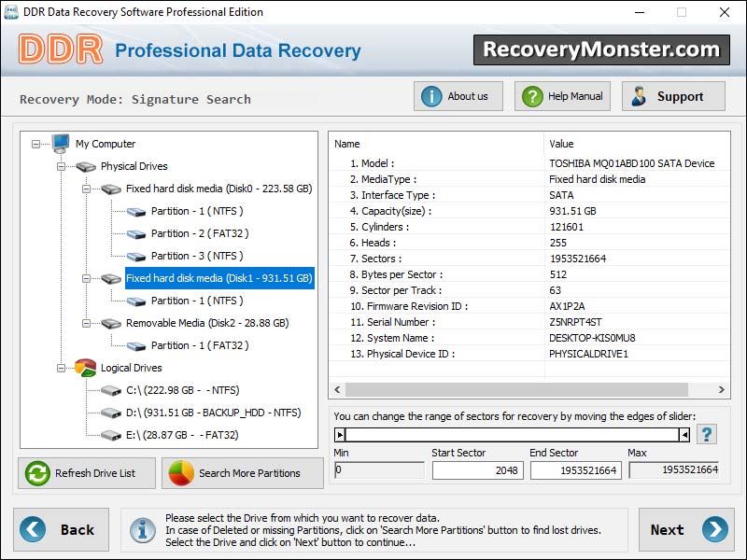Open the About us page
Screen dimensions: 747x560
pyautogui.click(x=458, y=96)
